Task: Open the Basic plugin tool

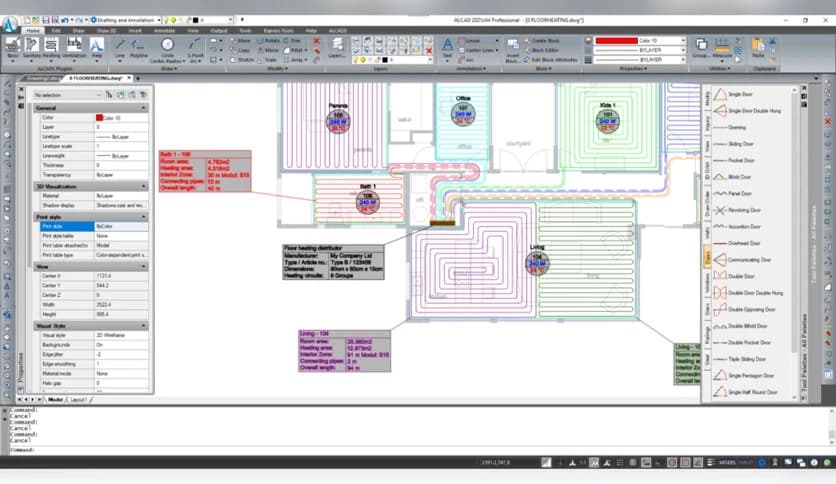Action: click(12, 49)
